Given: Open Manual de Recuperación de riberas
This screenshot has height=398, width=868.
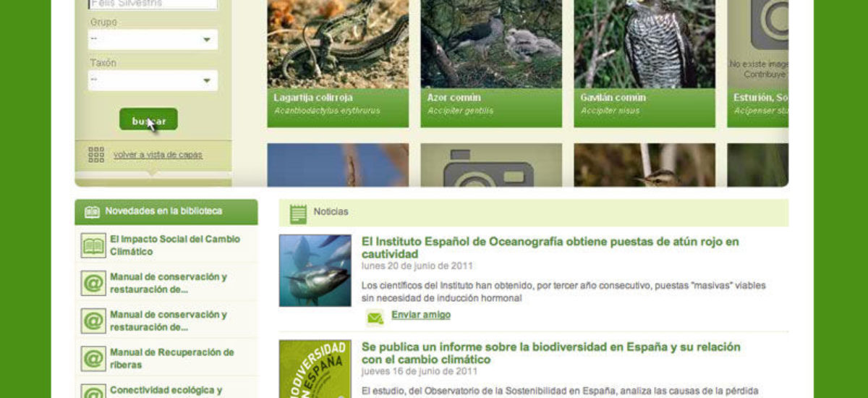Looking at the screenshot, I should click(x=172, y=358).
